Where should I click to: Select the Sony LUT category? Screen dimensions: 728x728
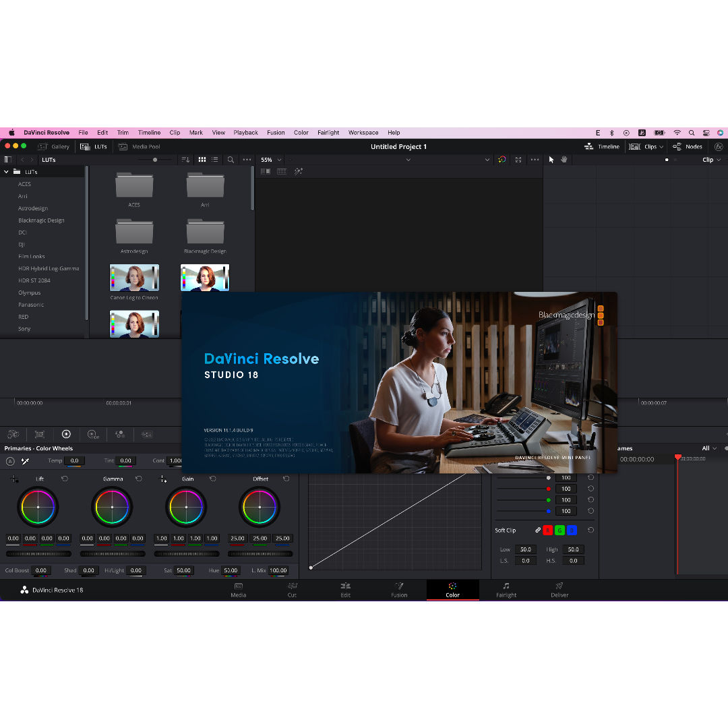click(25, 329)
